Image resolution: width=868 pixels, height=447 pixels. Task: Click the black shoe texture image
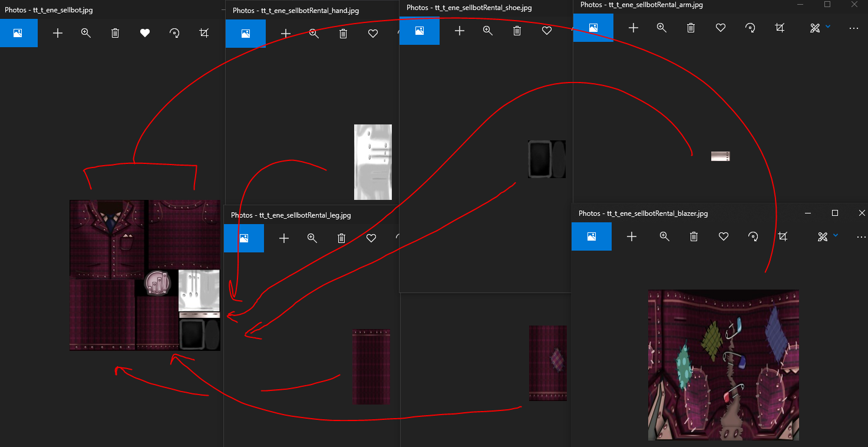click(547, 159)
